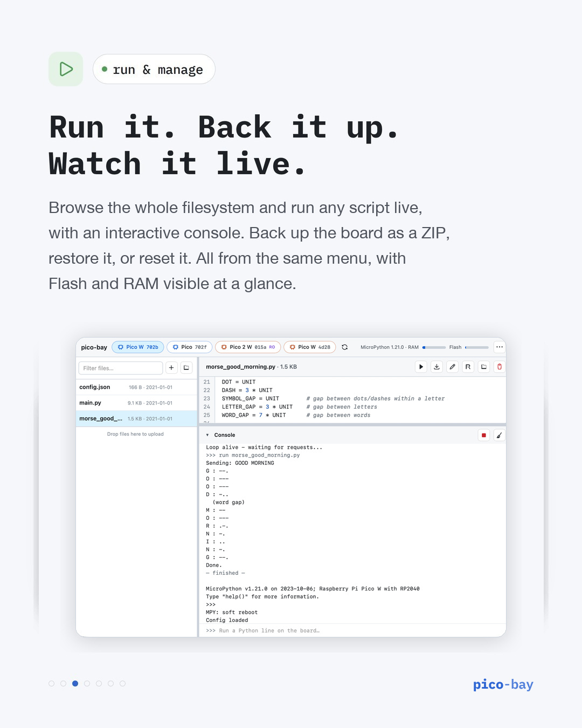Refresh the device list

344,347
